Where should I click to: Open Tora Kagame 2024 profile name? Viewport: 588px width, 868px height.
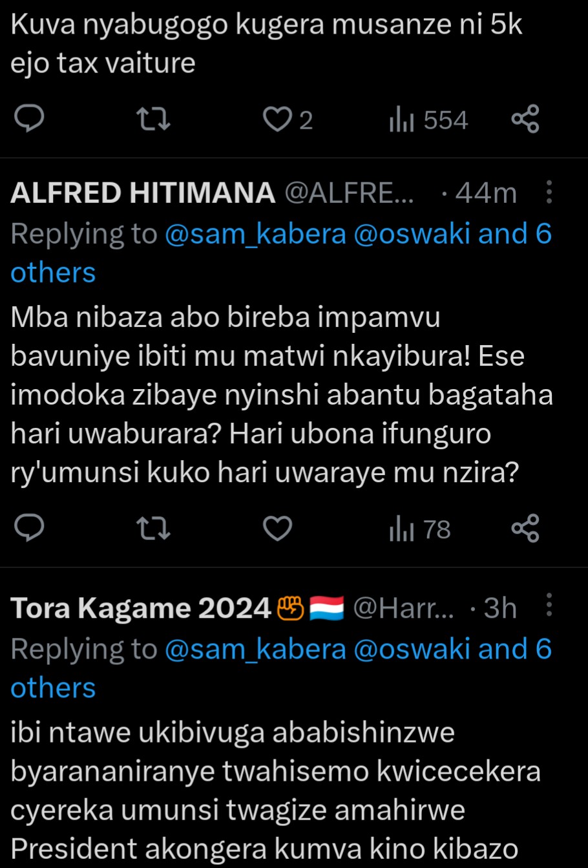(x=140, y=608)
